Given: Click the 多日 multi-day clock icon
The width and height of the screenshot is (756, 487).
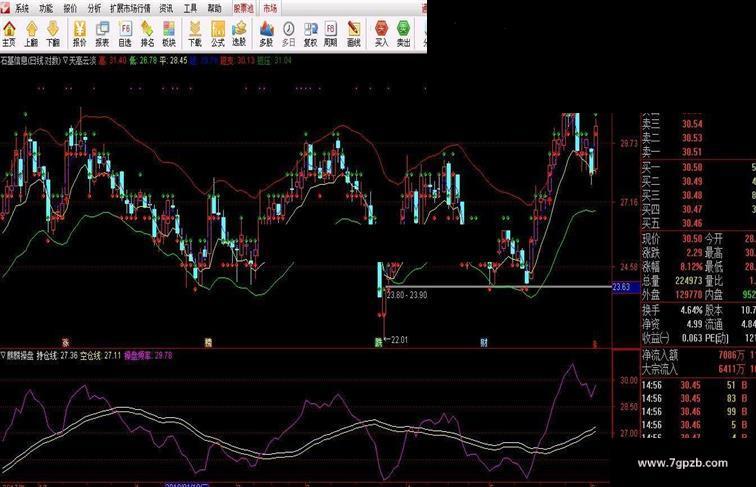Looking at the screenshot, I should 288,34.
